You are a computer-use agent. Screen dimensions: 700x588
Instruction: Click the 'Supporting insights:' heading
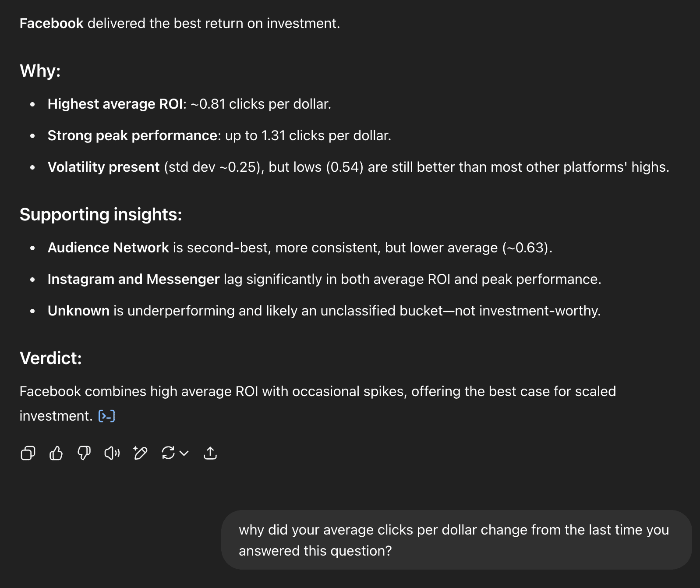[x=101, y=214]
